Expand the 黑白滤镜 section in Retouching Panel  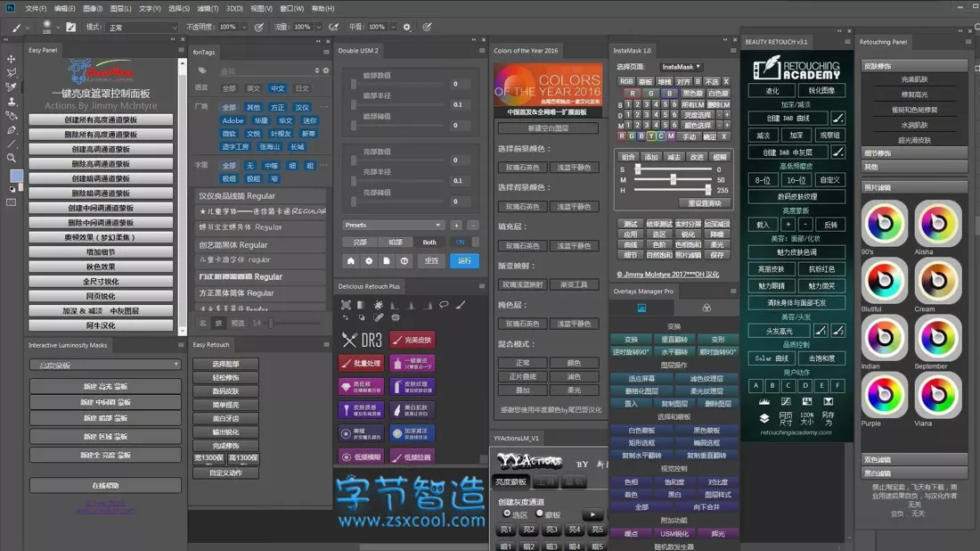(x=914, y=473)
